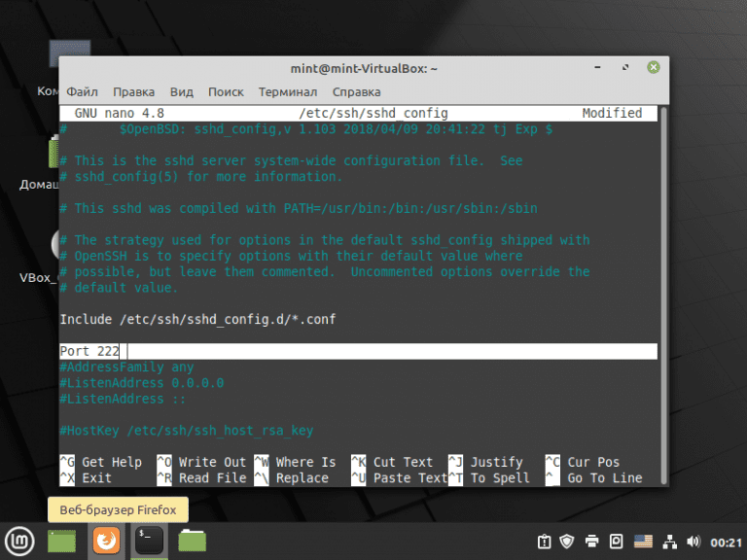Open the Терминал menu

point(288,92)
